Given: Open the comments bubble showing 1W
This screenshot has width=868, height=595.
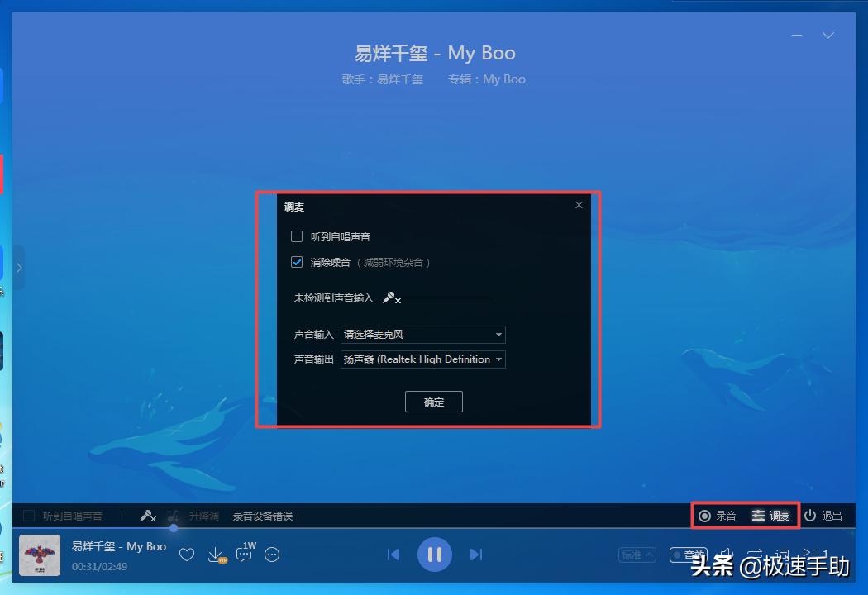Looking at the screenshot, I should click(x=243, y=555).
